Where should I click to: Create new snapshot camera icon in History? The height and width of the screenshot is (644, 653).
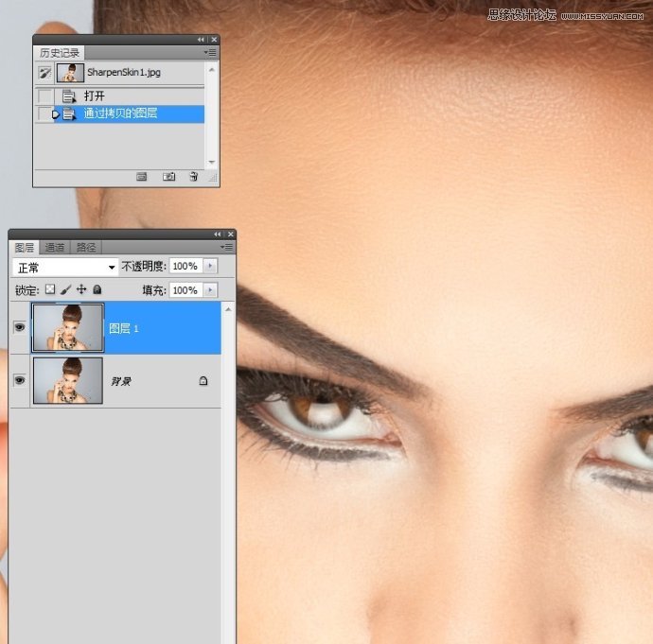168,177
